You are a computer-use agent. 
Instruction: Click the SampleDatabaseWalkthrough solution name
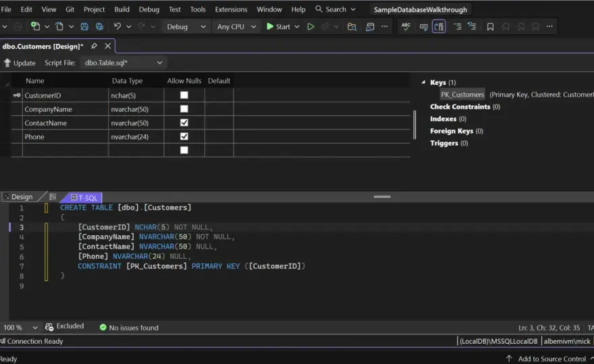[420, 9]
